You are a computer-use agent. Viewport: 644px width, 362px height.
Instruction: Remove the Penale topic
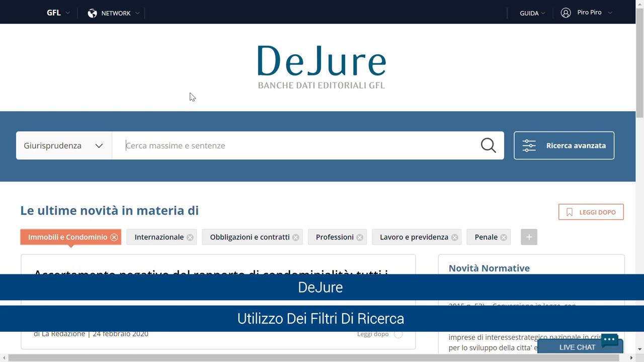coord(503,237)
